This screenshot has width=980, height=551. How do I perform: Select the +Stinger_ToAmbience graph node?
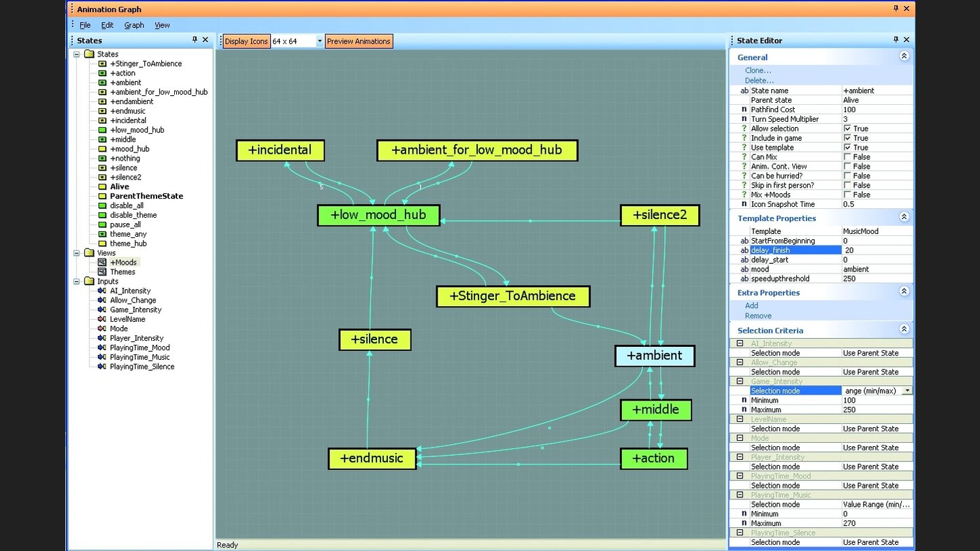[x=512, y=296]
